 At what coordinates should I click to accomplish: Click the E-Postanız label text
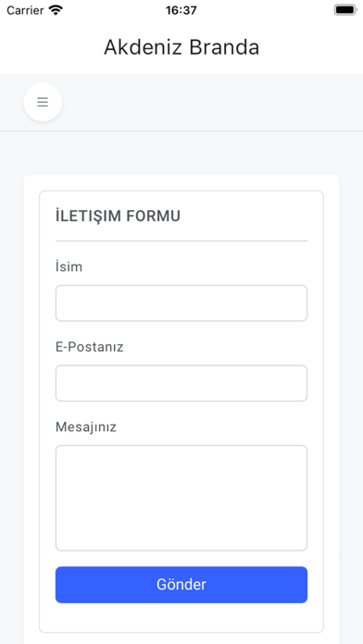tap(90, 347)
